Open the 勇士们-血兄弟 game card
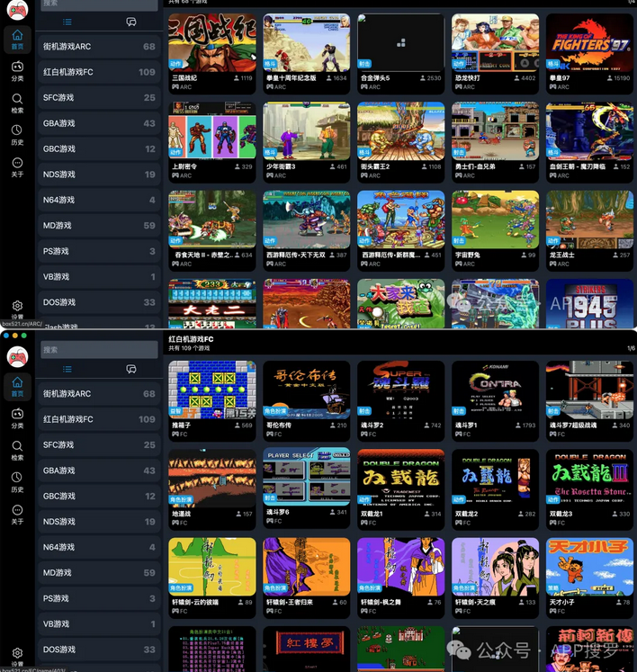The height and width of the screenshot is (672, 637). pos(495,142)
